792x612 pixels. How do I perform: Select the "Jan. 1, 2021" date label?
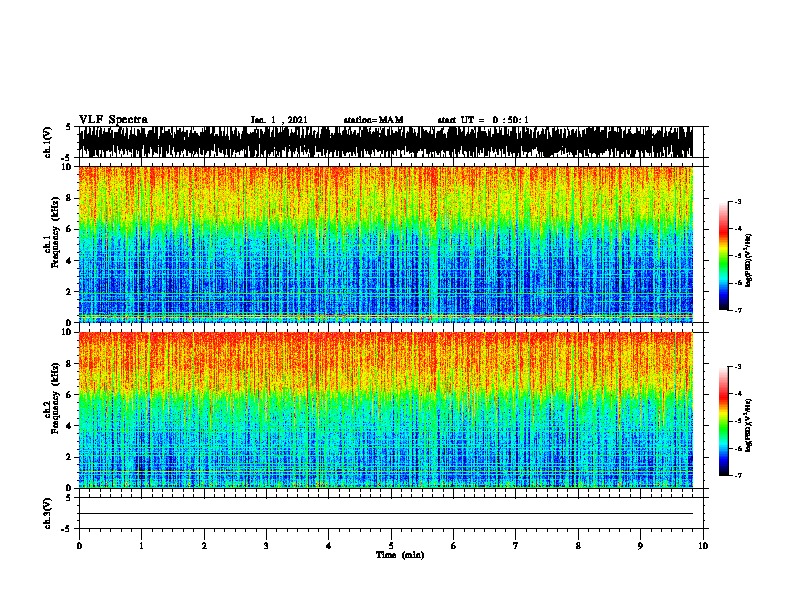[x=279, y=120]
